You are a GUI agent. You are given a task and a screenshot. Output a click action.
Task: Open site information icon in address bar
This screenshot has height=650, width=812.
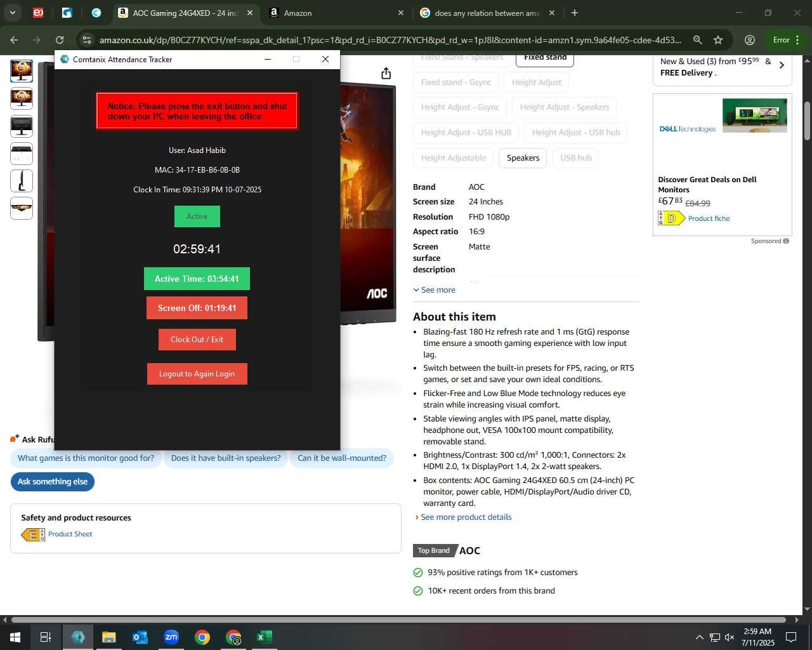tap(87, 40)
